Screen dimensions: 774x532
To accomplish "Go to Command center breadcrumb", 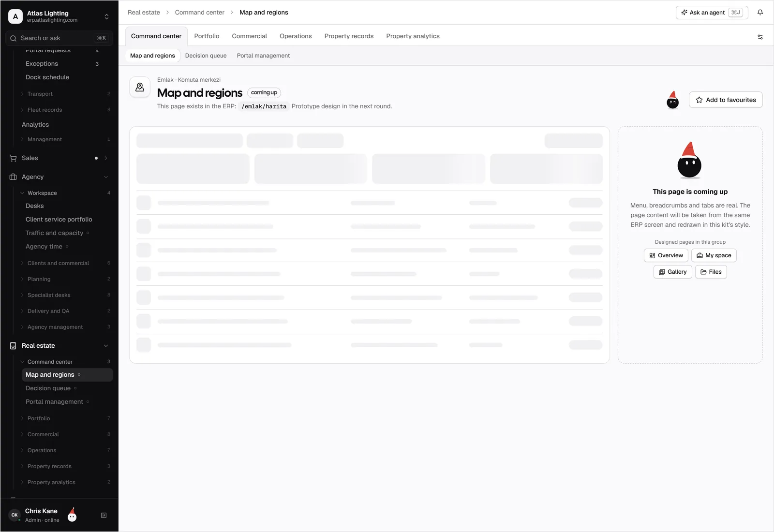I will click(x=199, y=13).
